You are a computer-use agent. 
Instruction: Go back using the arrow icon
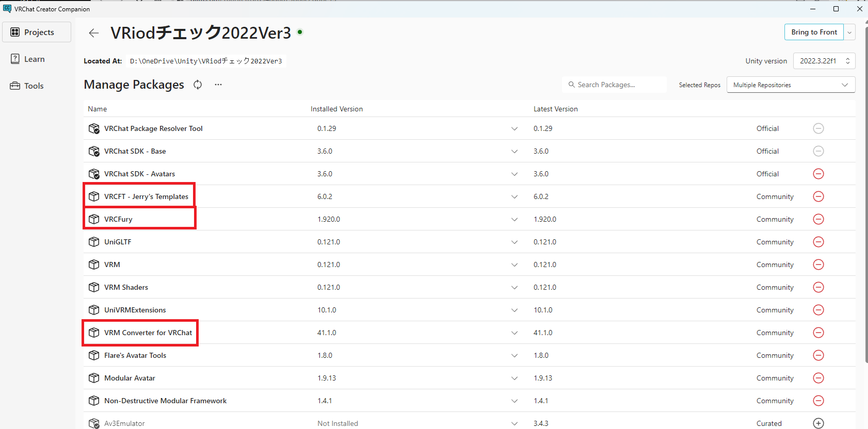93,33
